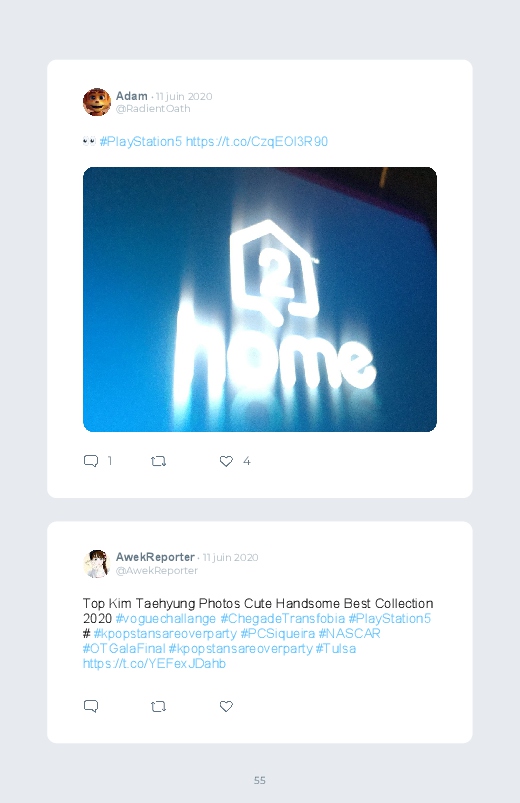Screen dimensions: 520x803
Task: Click the reply icon on AwekReporter's tweet
Action: pos(91,706)
